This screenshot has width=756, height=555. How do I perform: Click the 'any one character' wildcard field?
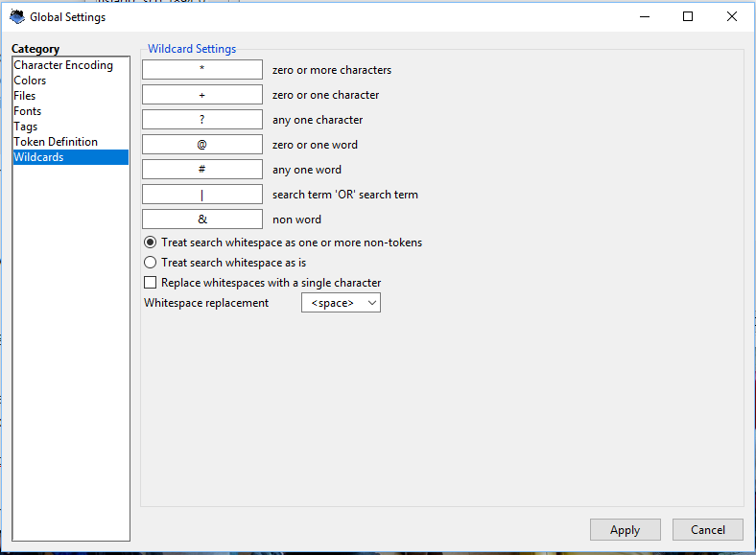pos(202,120)
